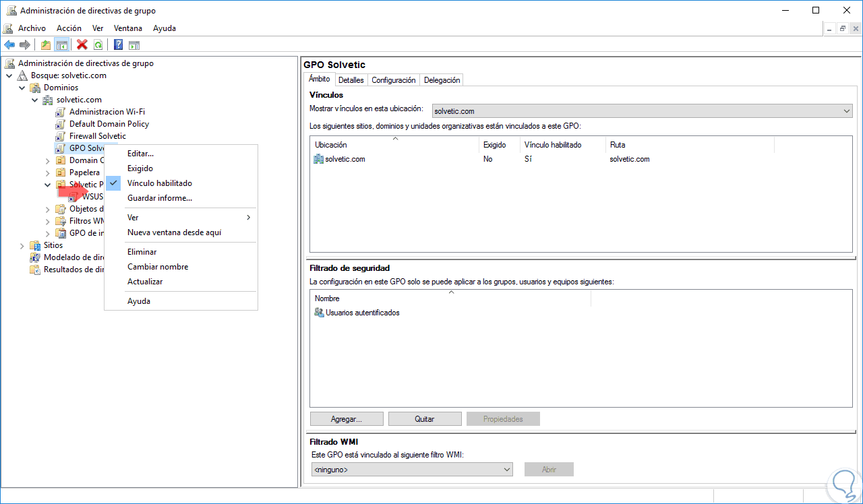The height and width of the screenshot is (504, 863).
Task: Open the Ver submenu in context menu
Action: point(181,218)
